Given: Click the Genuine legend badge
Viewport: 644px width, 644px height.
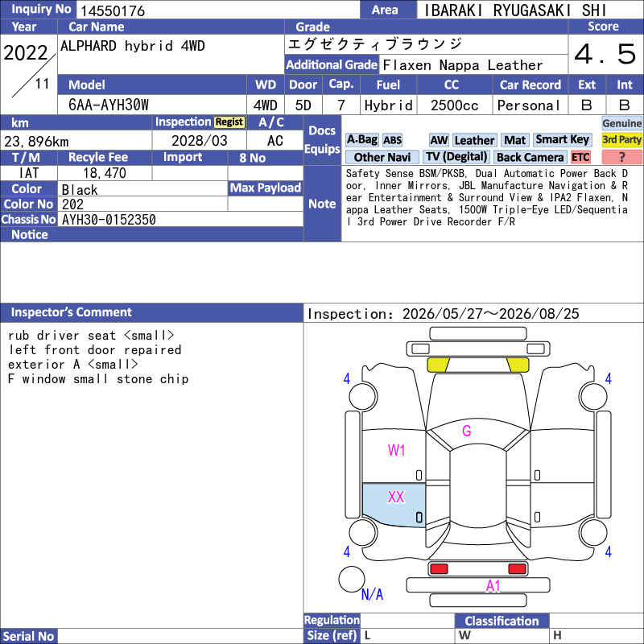Looking at the screenshot, I should pyautogui.click(x=621, y=123).
